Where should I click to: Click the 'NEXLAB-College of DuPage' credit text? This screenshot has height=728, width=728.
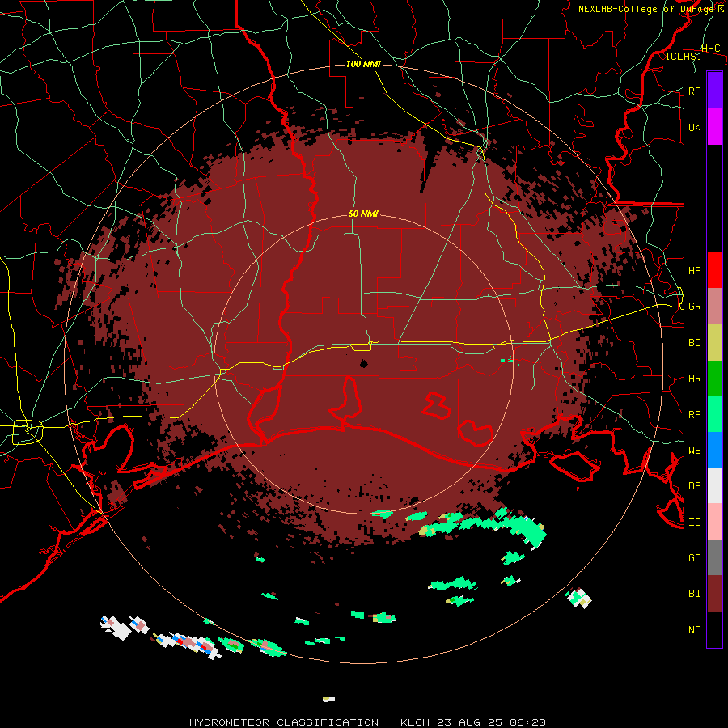647,9
